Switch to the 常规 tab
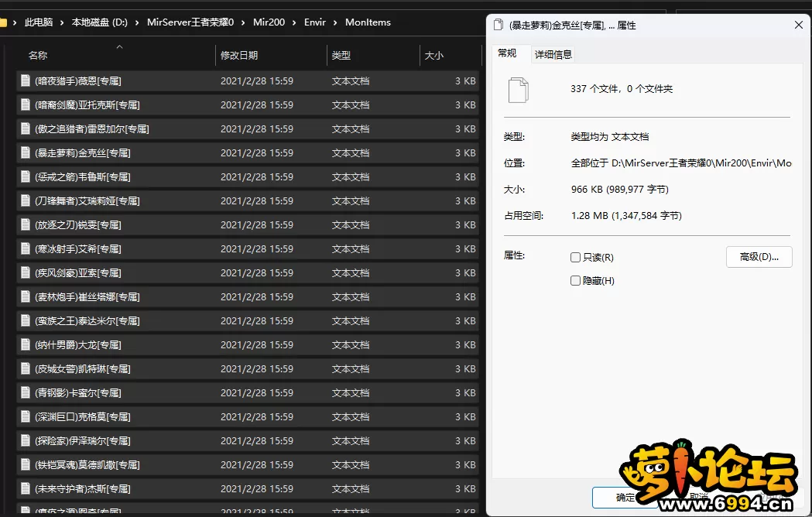Screen dimensions: 812x517 coord(507,53)
